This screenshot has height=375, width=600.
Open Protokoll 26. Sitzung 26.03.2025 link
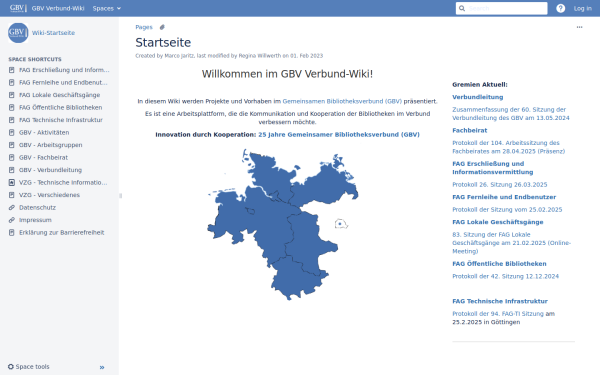[500, 184]
